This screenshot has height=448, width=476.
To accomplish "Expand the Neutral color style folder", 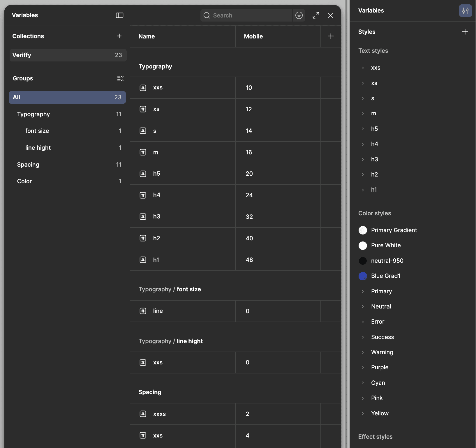I will pyautogui.click(x=363, y=306).
